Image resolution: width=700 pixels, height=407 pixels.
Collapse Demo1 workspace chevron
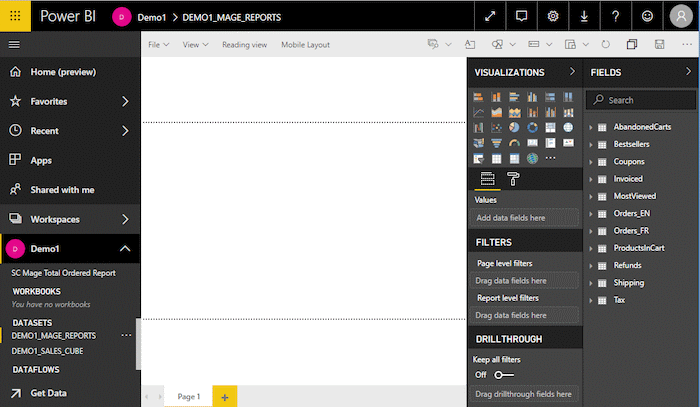125,249
